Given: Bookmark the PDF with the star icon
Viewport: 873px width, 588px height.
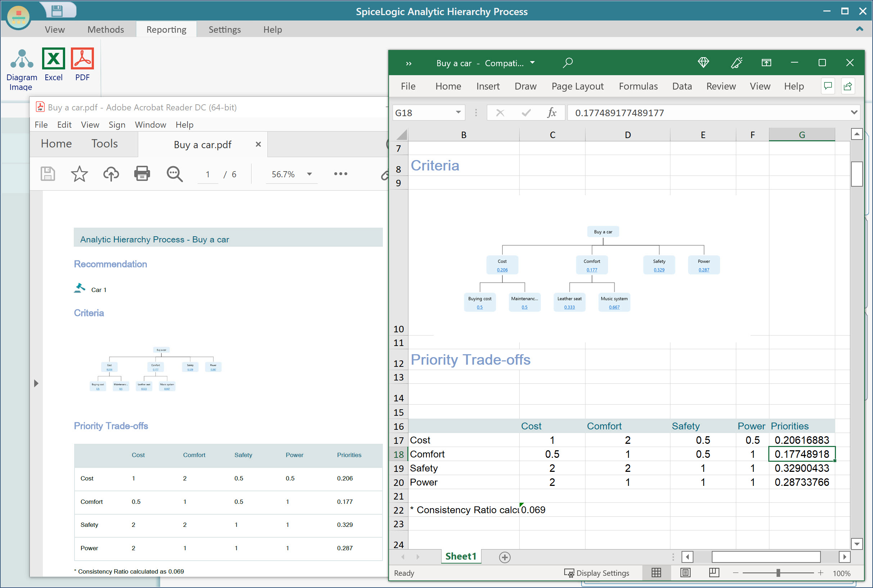Looking at the screenshot, I should [79, 174].
